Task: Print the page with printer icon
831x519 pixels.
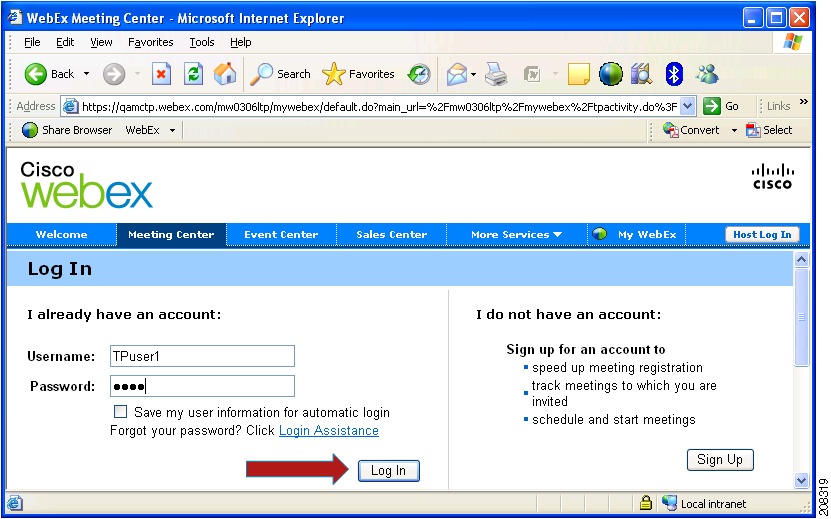Action: [x=496, y=74]
